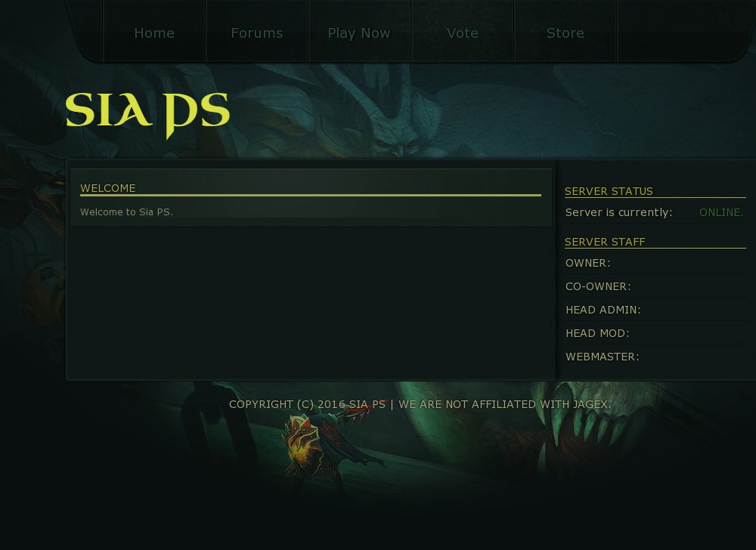Visit the Store tab

point(565,32)
